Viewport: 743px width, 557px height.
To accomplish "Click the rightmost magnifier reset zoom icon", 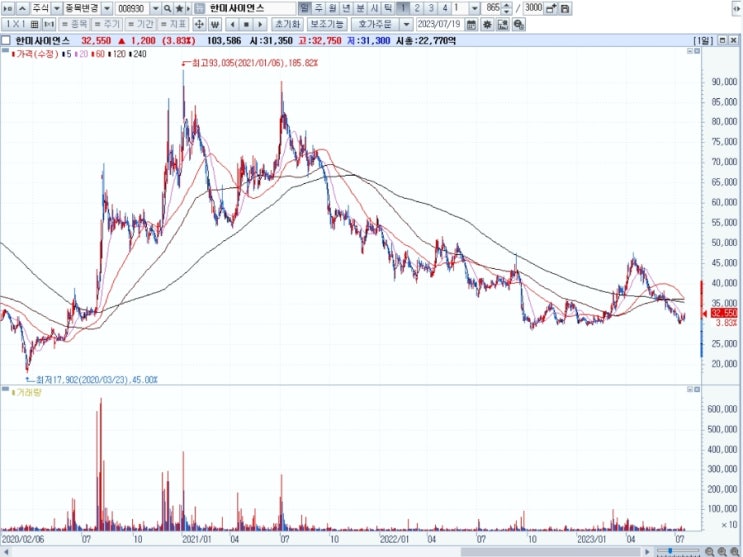I will click(734, 552).
